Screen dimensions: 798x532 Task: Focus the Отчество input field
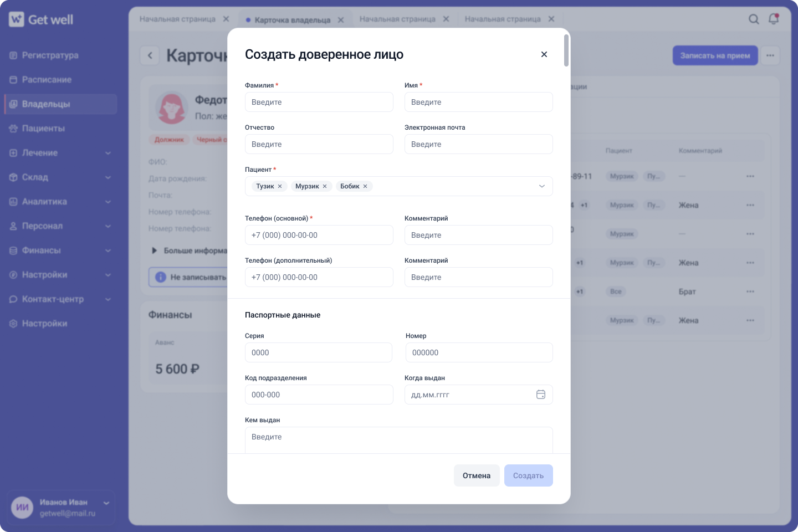click(x=319, y=144)
